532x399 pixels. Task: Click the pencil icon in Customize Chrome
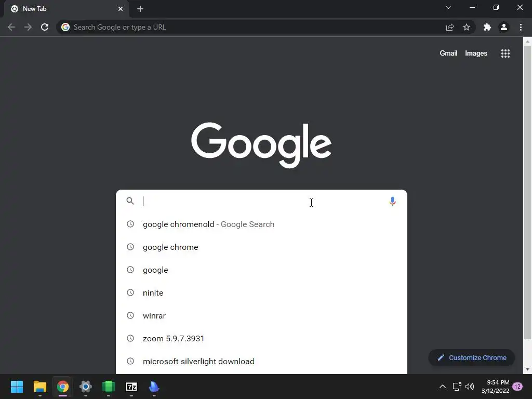click(441, 357)
